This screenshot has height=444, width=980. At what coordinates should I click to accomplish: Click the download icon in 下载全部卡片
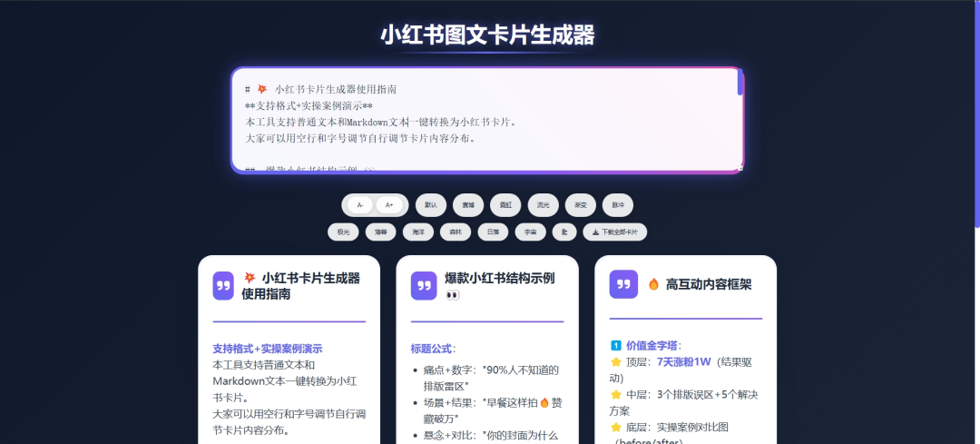click(x=595, y=232)
